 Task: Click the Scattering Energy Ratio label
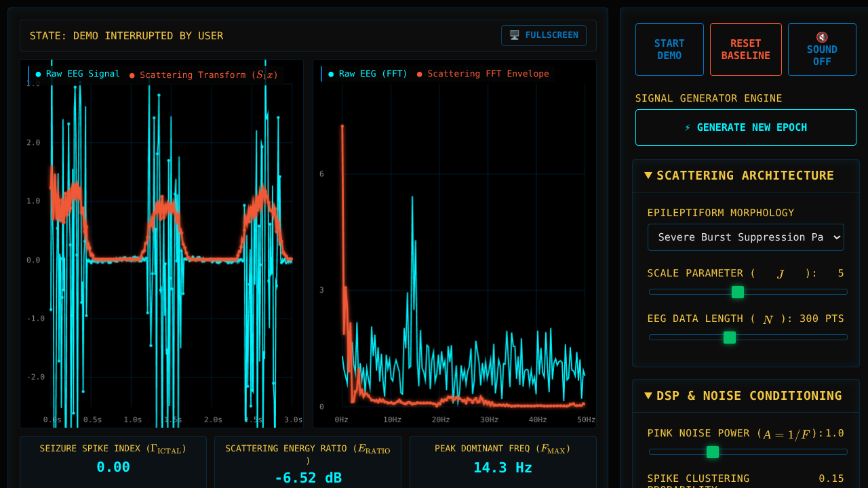(308, 454)
